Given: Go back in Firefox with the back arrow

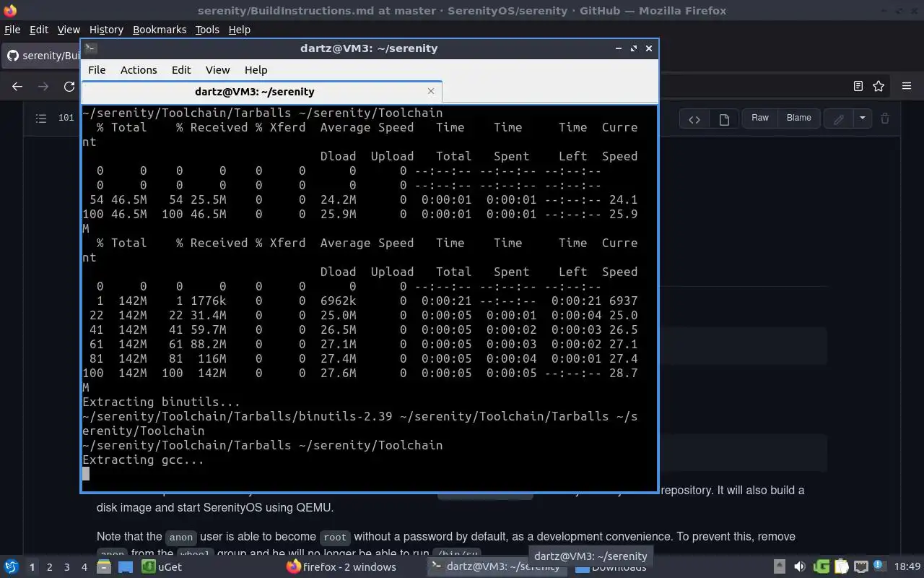Looking at the screenshot, I should 17,86.
